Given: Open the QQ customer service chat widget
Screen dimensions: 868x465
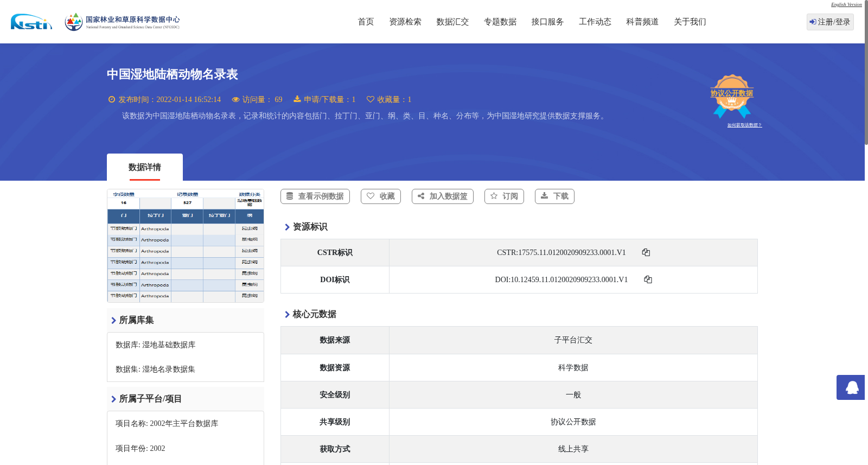Looking at the screenshot, I should pos(851,387).
